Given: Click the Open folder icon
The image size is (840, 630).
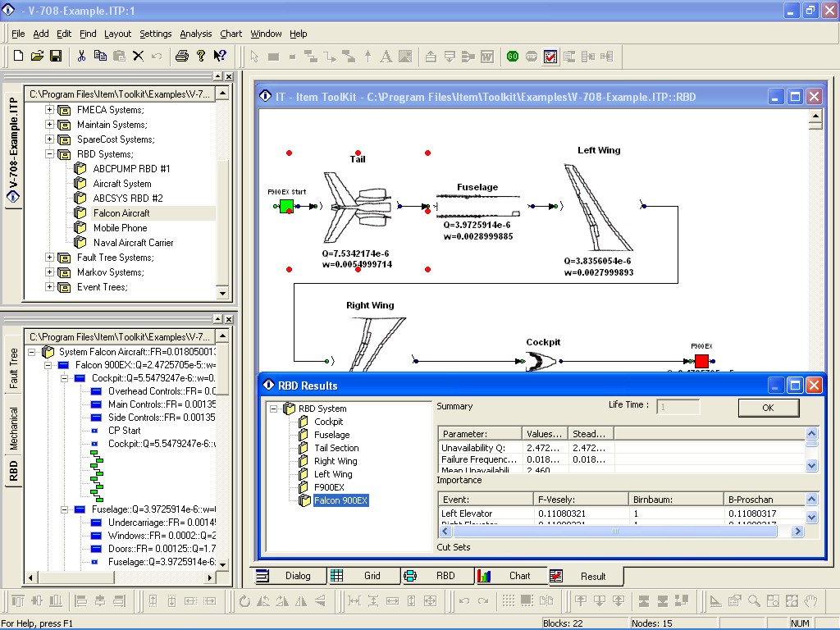Looking at the screenshot, I should click(x=37, y=56).
